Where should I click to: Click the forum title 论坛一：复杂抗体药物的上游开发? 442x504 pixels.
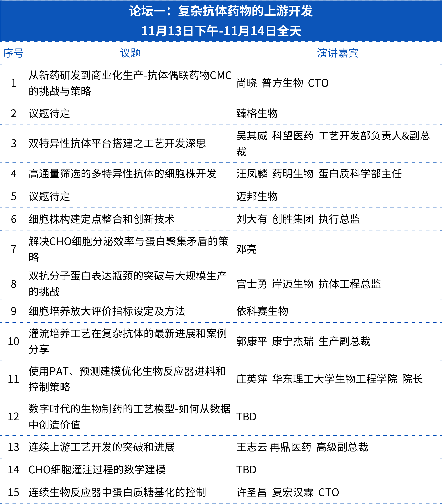tap(221, 11)
